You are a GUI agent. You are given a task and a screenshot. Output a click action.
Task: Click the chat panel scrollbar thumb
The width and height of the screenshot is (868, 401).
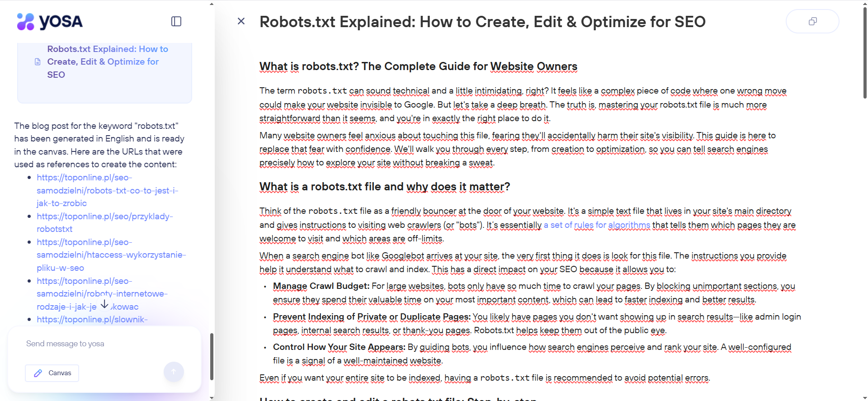(x=212, y=356)
